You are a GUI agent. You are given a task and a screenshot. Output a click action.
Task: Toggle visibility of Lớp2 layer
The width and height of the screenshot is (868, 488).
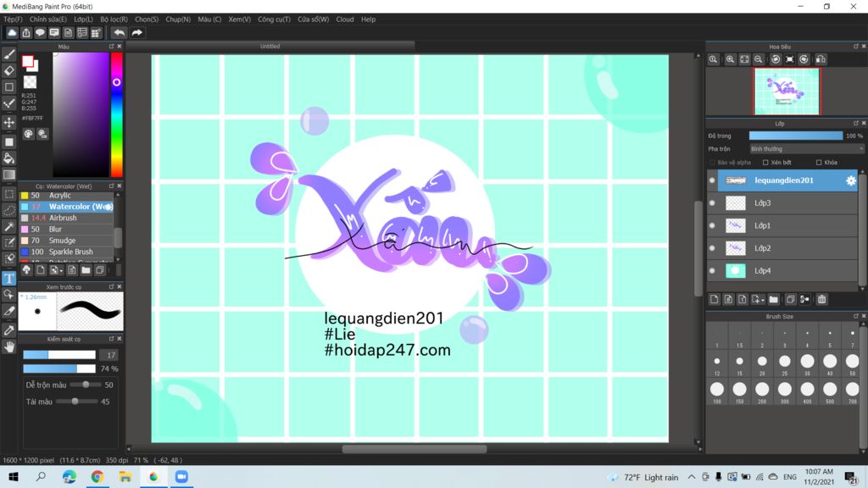pyautogui.click(x=712, y=248)
